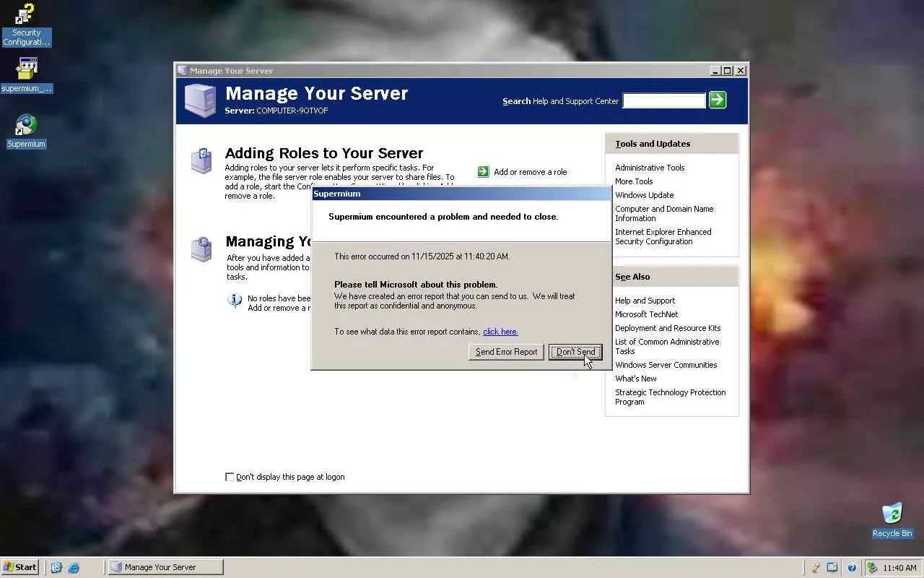This screenshot has height=578, width=924.
Task: Open Windows Server Communities link
Action: [666, 365]
